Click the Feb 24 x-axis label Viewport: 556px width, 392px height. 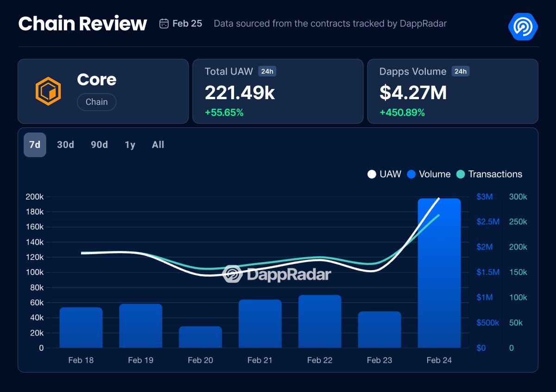439,360
